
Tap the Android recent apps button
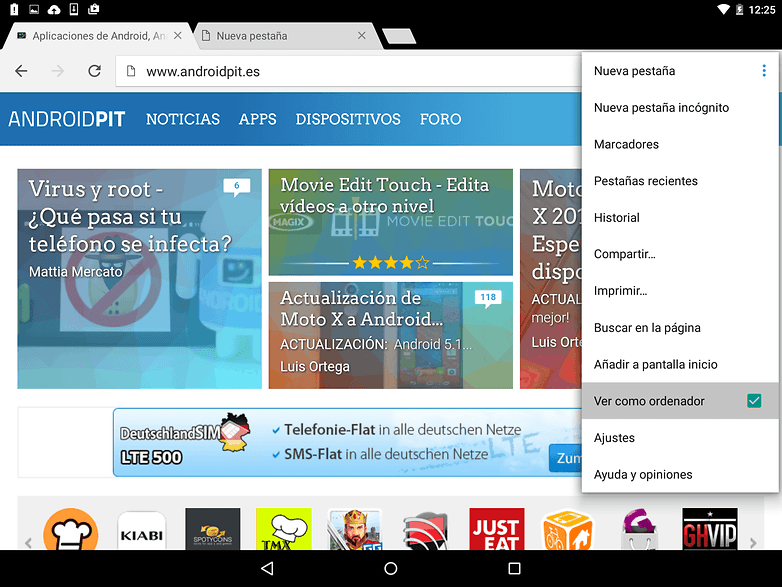click(x=514, y=568)
